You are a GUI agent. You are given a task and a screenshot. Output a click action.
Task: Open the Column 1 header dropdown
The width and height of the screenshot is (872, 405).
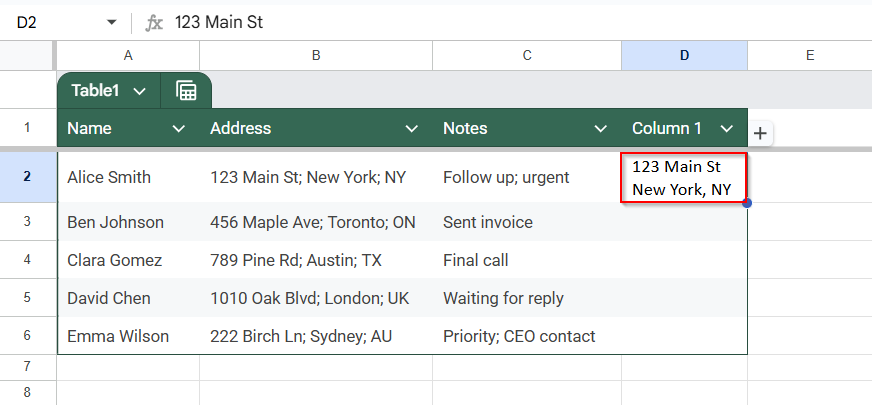click(x=726, y=129)
